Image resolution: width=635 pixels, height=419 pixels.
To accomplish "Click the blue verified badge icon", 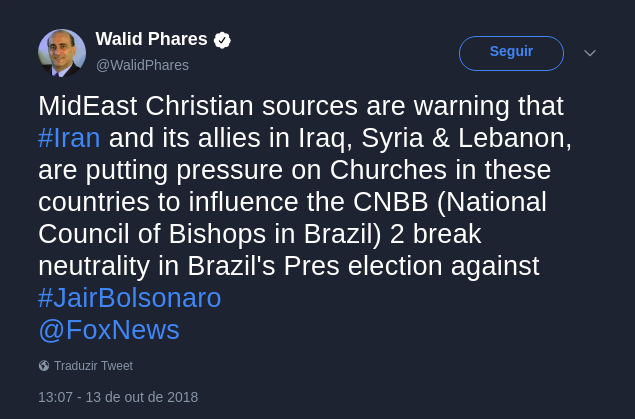I will pyautogui.click(x=222, y=40).
